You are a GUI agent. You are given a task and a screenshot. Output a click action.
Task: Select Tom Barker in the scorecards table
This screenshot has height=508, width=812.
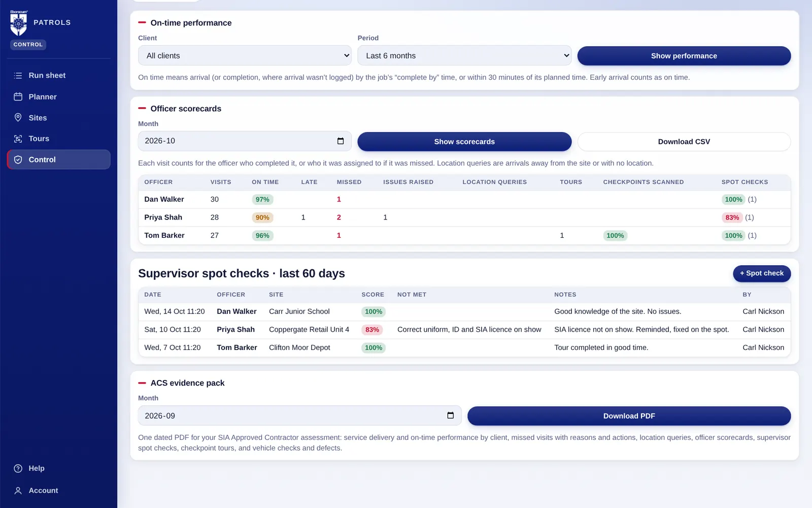click(x=164, y=236)
